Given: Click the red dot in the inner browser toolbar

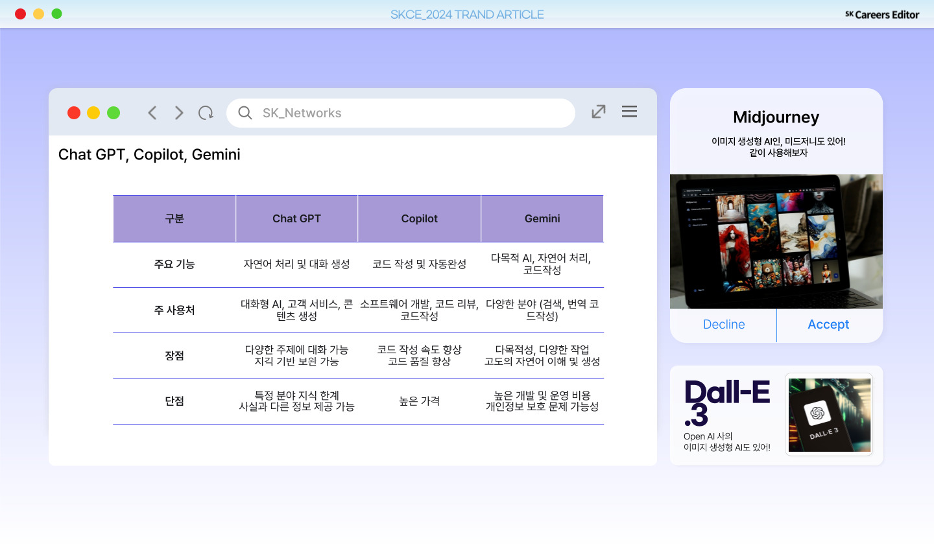Looking at the screenshot, I should 74,113.
